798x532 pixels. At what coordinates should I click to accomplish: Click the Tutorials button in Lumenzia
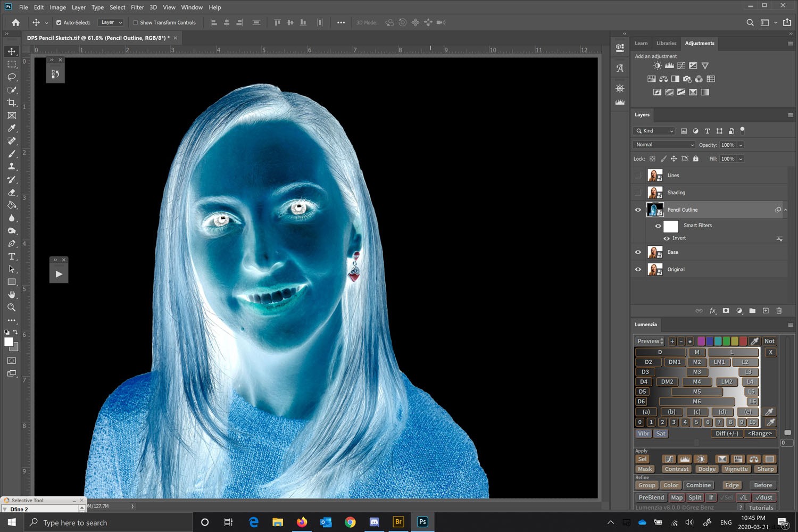[x=761, y=508]
